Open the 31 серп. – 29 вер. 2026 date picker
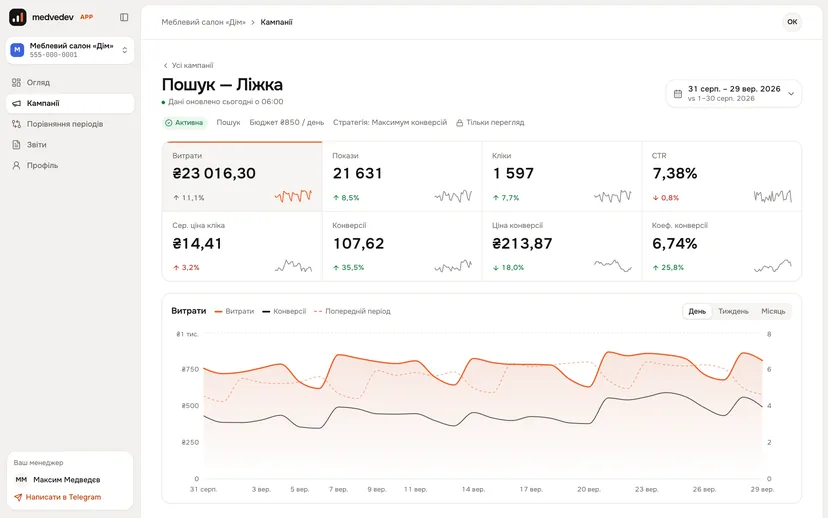The height and width of the screenshot is (518, 828). coord(734,93)
